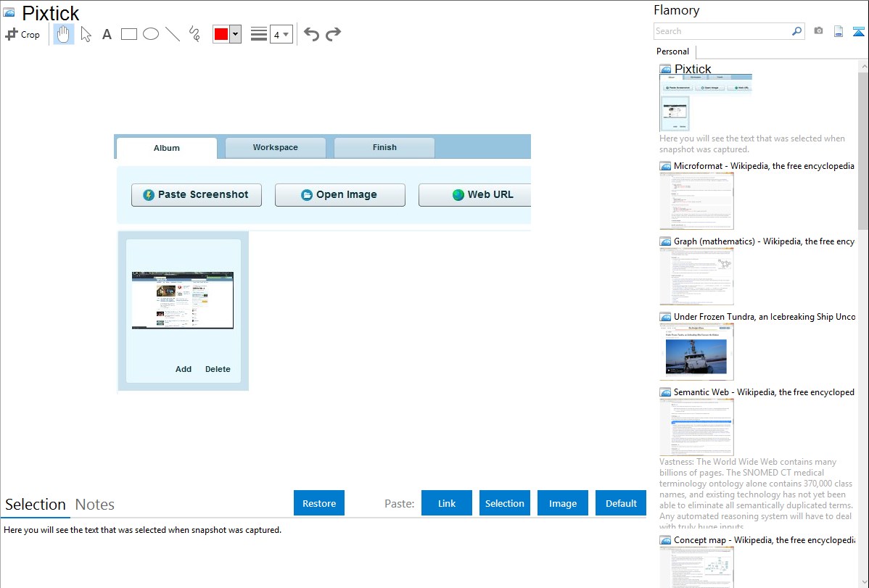The height and width of the screenshot is (588, 869).
Task: Click Web URL in the image
Action: 475,194
